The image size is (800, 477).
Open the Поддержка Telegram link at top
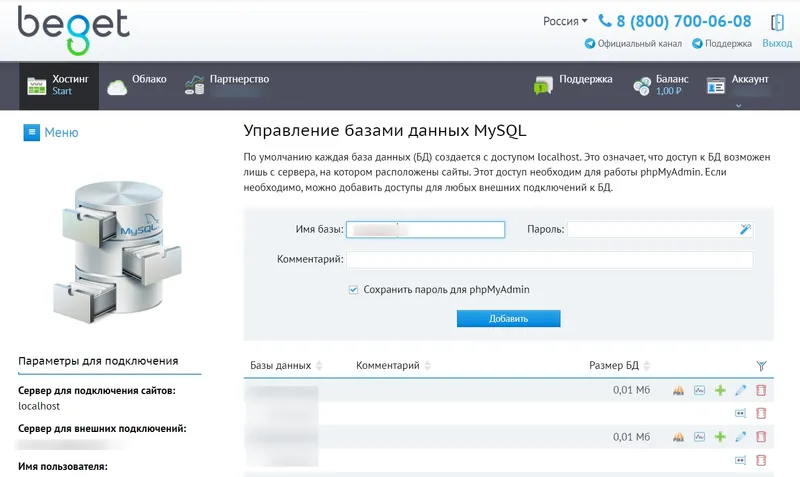coord(722,44)
